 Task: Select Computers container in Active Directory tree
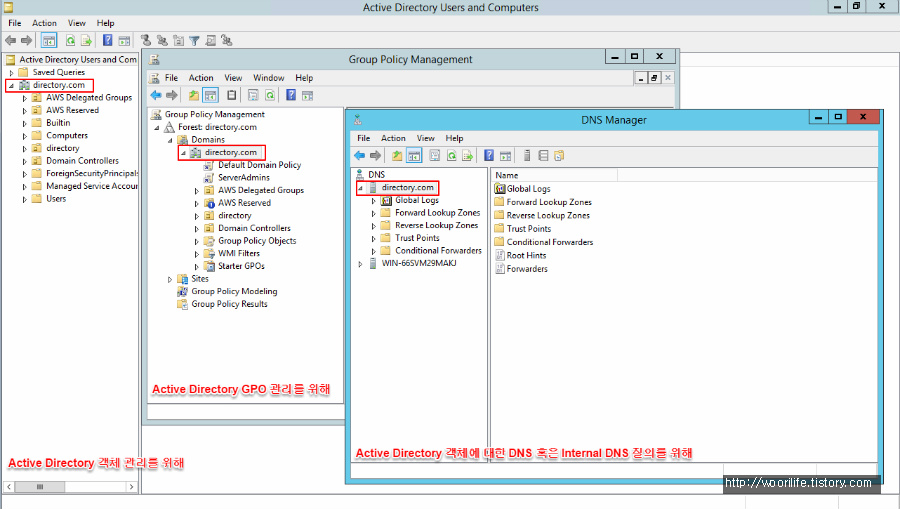pos(67,135)
